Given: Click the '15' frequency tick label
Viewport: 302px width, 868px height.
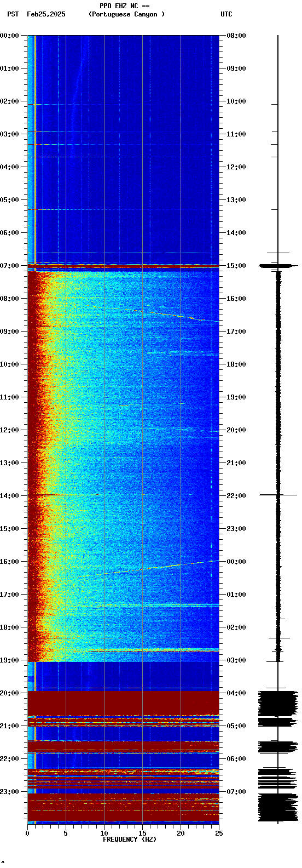Looking at the screenshot, I should point(142,833).
